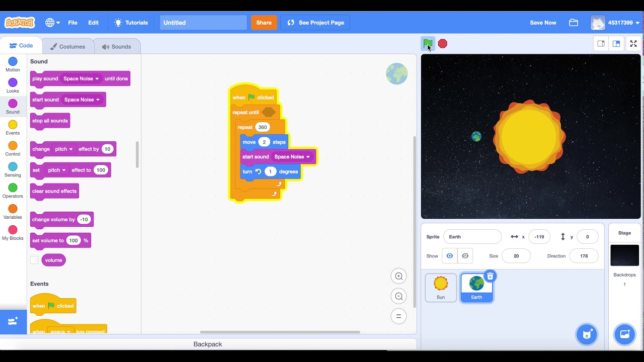Click the volume reporter block
This screenshot has height=362, width=644.
coord(54,260)
